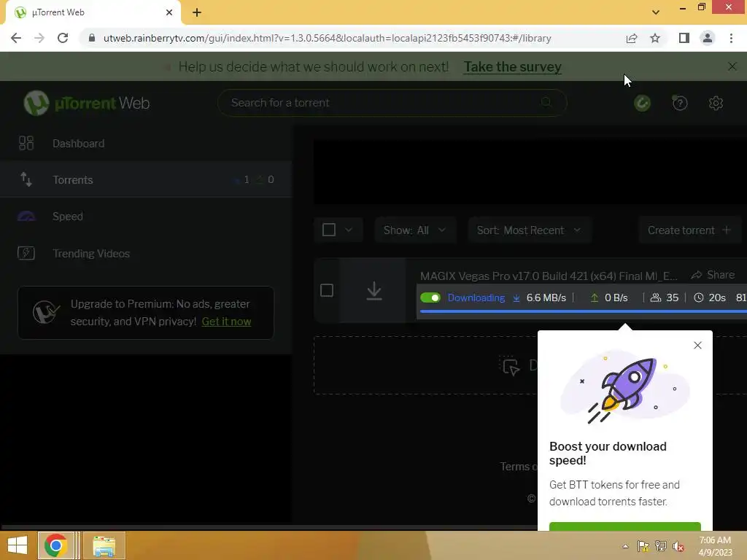Close the µTorrent Web tab
This screenshot has width=747, height=560.
(x=169, y=12)
